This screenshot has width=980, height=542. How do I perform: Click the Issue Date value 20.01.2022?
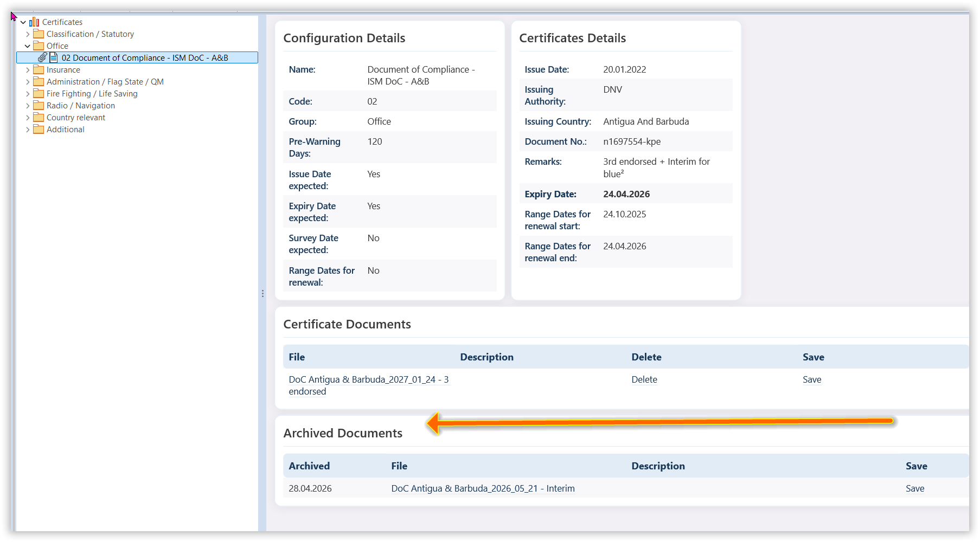(625, 69)
